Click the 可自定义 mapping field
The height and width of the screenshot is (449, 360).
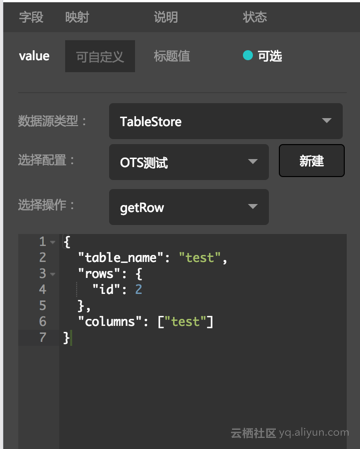[x=100, y=56]
